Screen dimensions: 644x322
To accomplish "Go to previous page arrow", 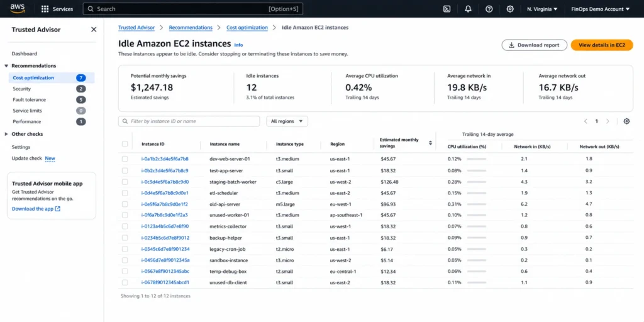I will 586,121.
